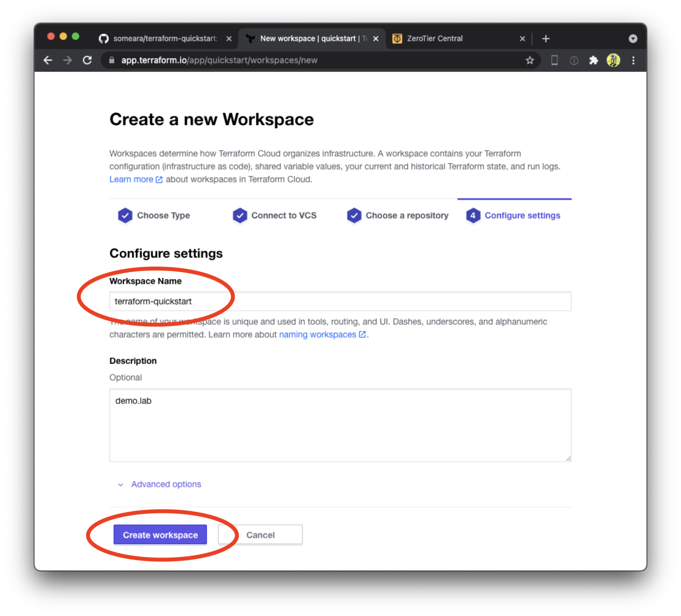
Task: Go to Choose Type step
Action: point(163,215)
